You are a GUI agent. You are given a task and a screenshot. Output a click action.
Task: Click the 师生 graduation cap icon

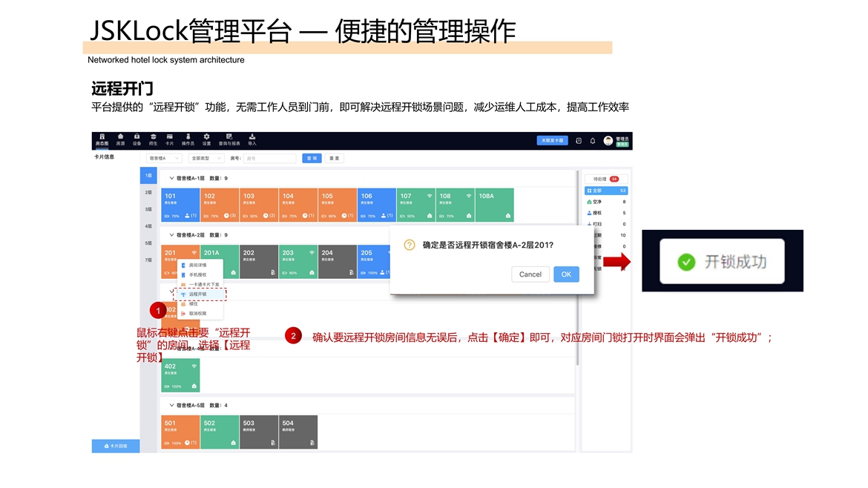154,137
